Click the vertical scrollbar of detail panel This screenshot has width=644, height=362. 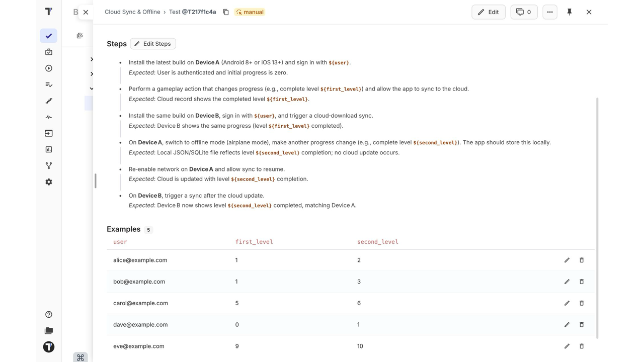pos(597,218)
